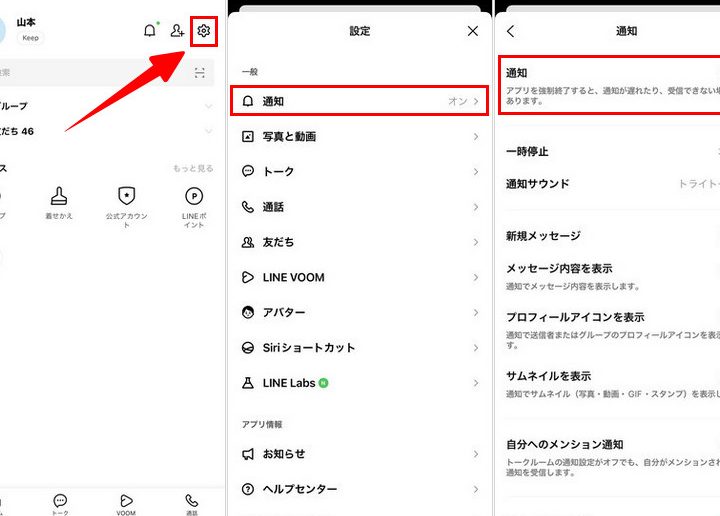Tap the green N badge on LINE Labs

point(323,383)
